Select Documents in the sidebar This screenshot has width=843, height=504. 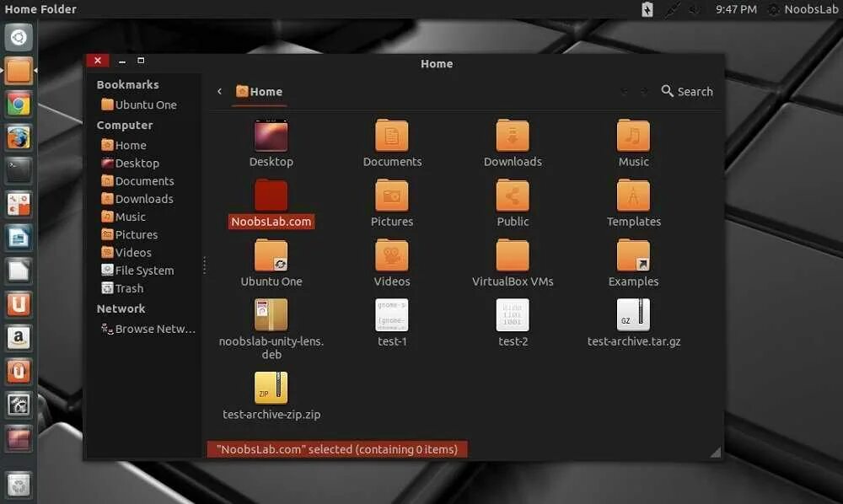pos(137,181)
